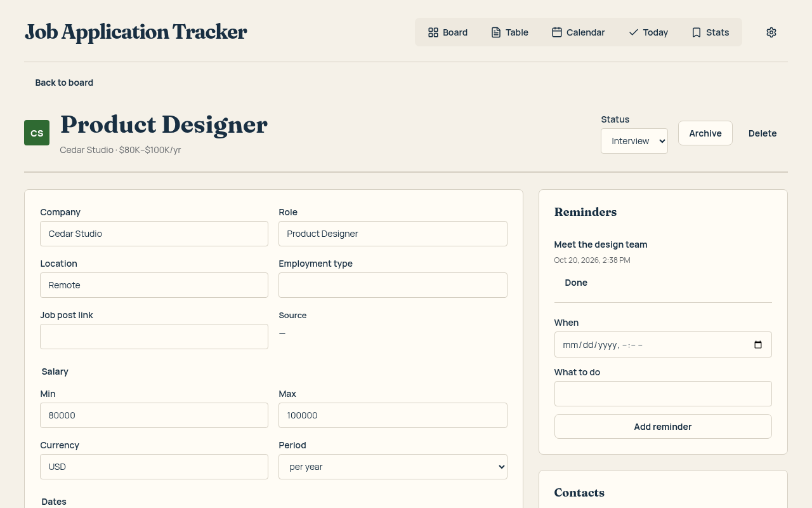Delete the Product Designer application

(x=763, y=133)
